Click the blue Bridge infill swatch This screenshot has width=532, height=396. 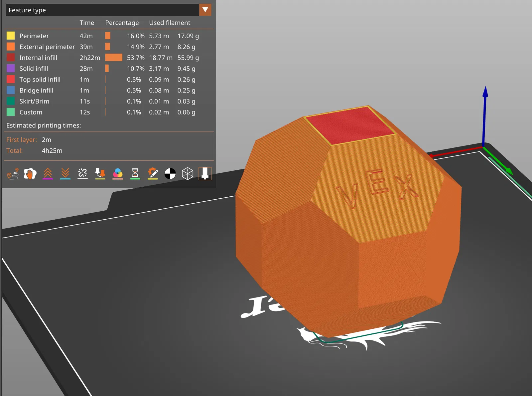(11, 90)
